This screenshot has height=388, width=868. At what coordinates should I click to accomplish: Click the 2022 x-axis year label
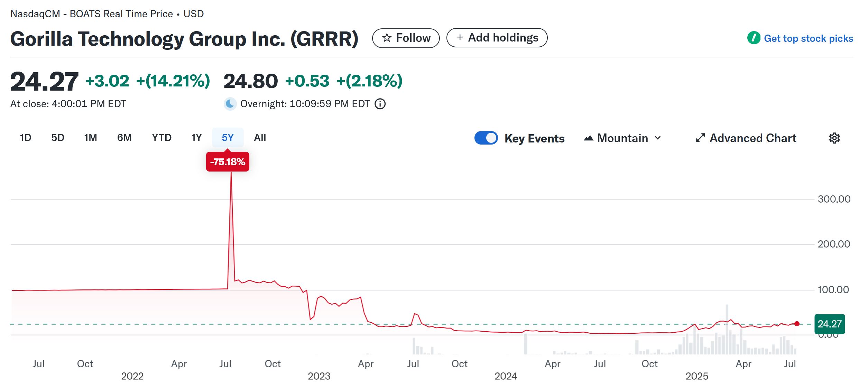pos(132,376)
